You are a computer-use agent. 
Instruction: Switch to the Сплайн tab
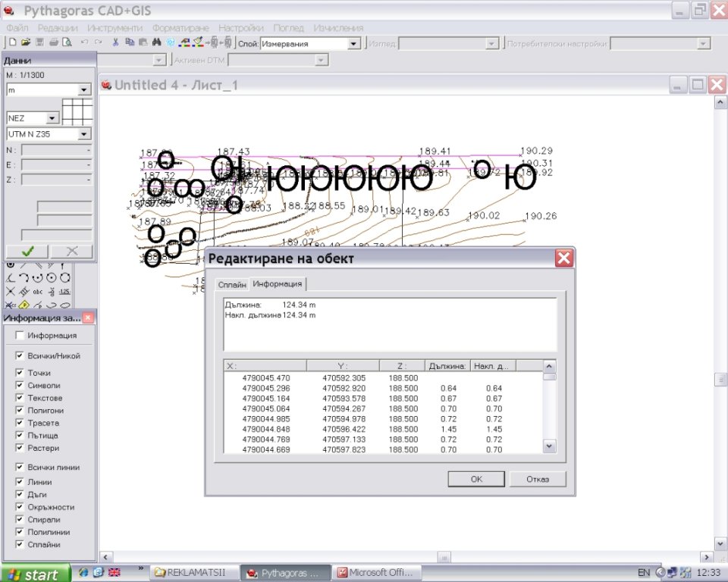pos(232,285)
